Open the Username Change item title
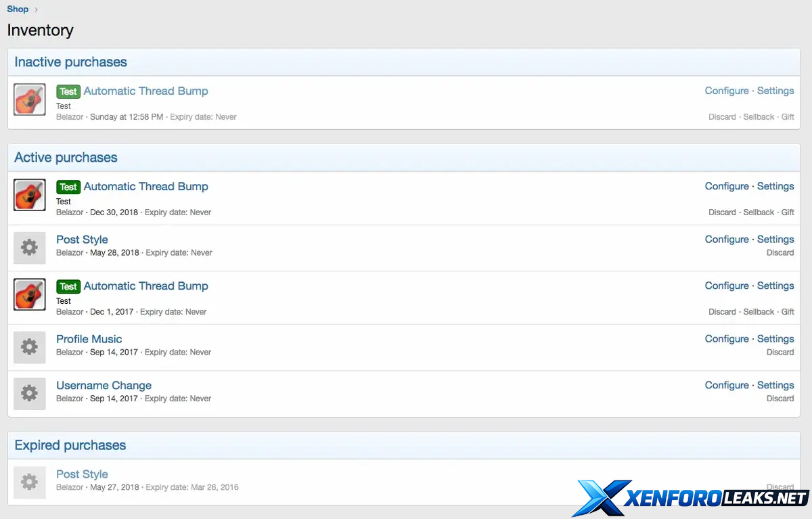Image resolution: width=812 pixels, height=519 pixels. click(104, 386)
